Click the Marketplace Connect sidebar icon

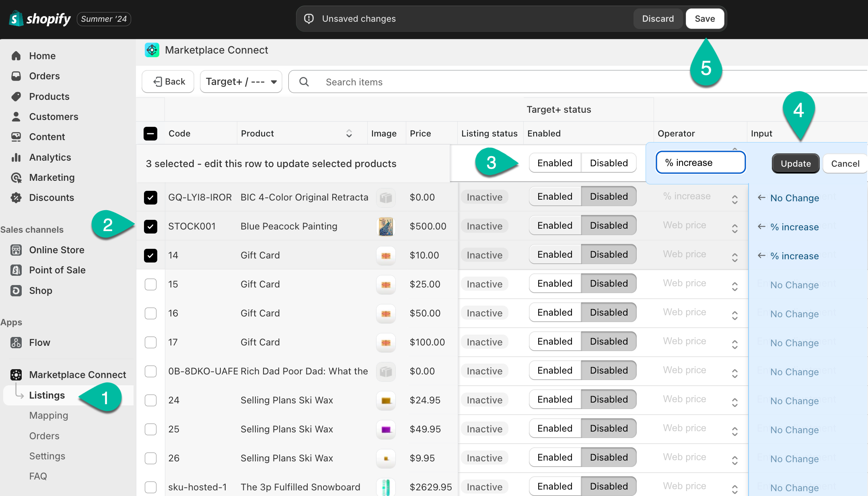pos(16,375)
